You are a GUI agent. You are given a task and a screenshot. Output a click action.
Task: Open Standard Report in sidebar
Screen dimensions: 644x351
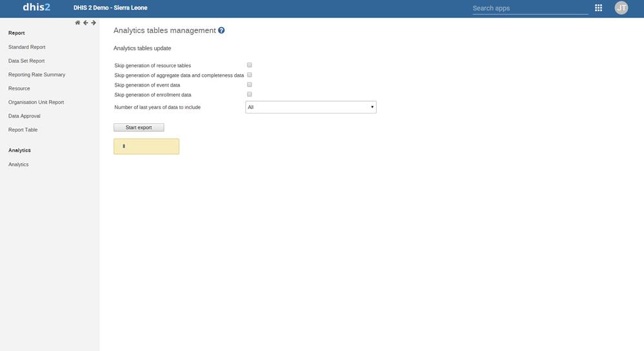pos(26,47)
